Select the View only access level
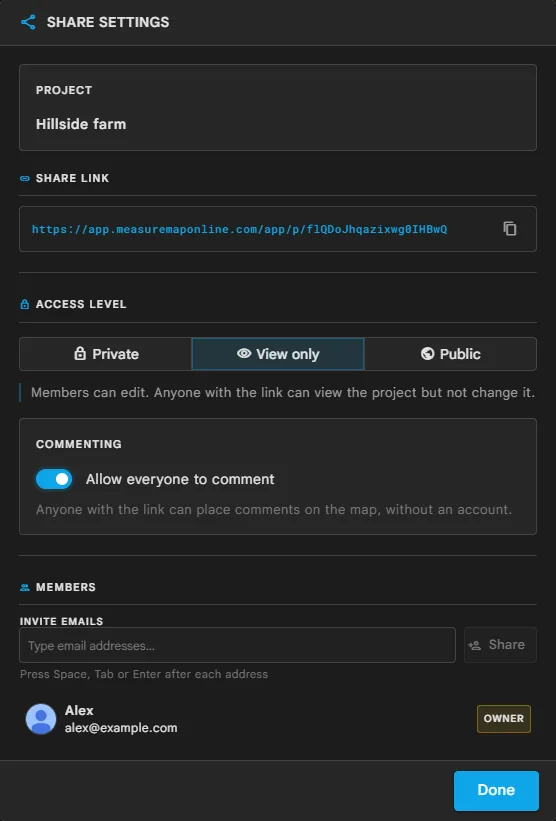The image size is (556, 821). point(278,354)
